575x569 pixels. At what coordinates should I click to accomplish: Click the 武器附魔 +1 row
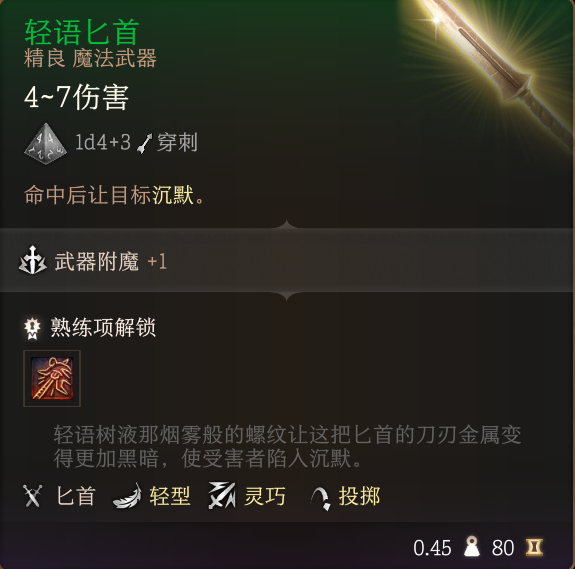tap(288, 260)
